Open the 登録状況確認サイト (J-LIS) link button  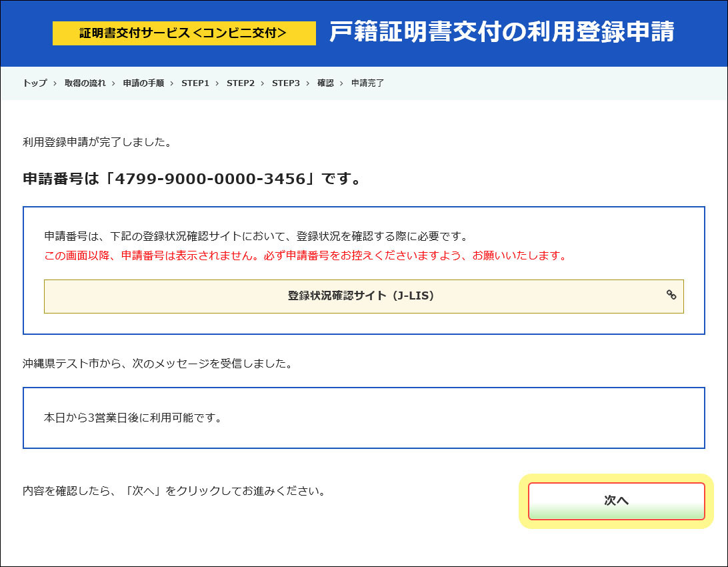pyautogui.click(x=363, y=296)
